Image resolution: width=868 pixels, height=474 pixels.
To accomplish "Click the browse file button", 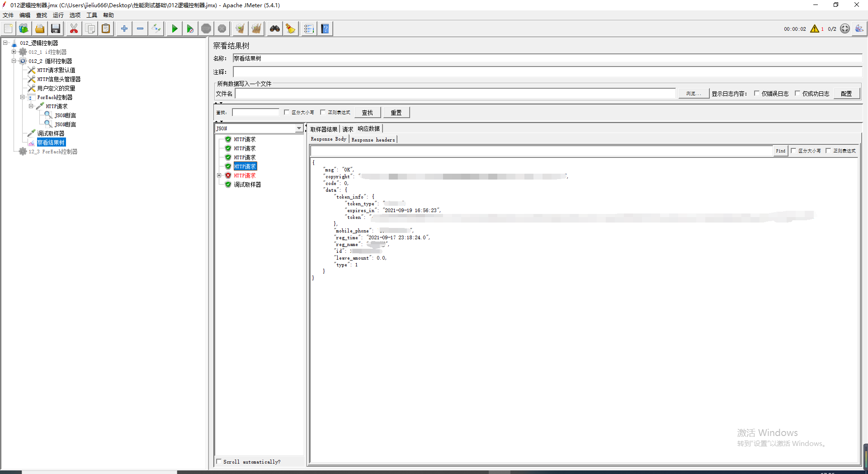I will (693, 94).
